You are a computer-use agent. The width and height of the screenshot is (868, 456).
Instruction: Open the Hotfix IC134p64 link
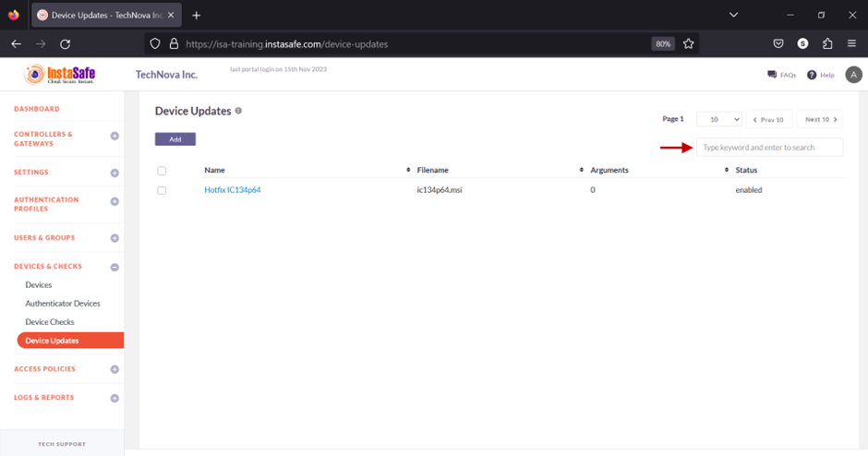(x=233, y=190)
